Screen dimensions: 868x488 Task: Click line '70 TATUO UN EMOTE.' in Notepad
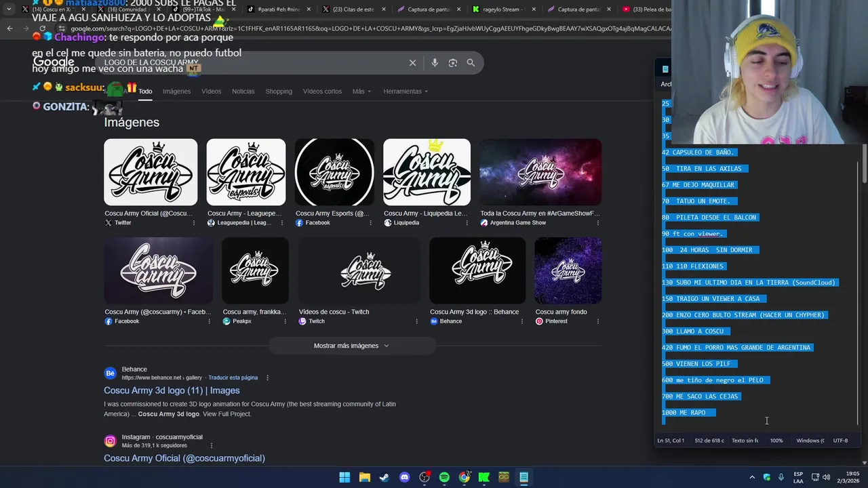tap(696, 201)
